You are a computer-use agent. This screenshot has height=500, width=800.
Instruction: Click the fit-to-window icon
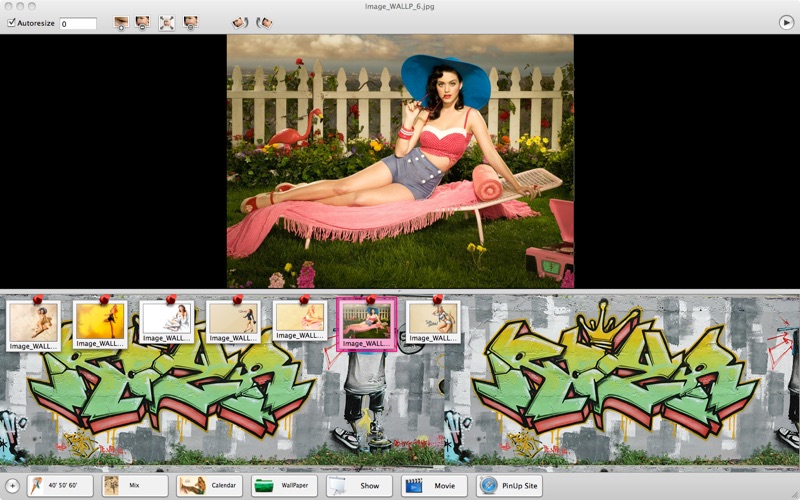point(167,22)
